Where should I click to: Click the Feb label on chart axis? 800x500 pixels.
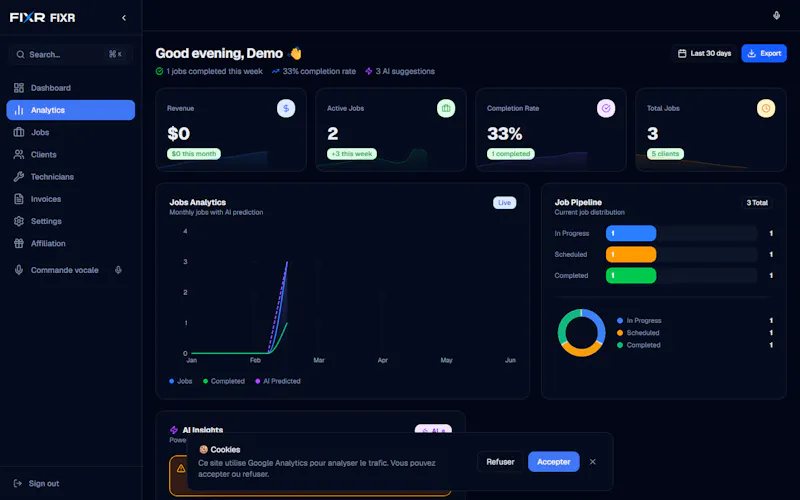coord(255,360)
